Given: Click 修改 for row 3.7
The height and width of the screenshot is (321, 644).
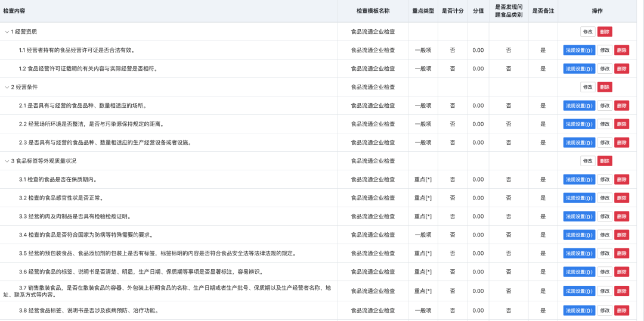Looking at the screenshot, I should pos(605,291).
